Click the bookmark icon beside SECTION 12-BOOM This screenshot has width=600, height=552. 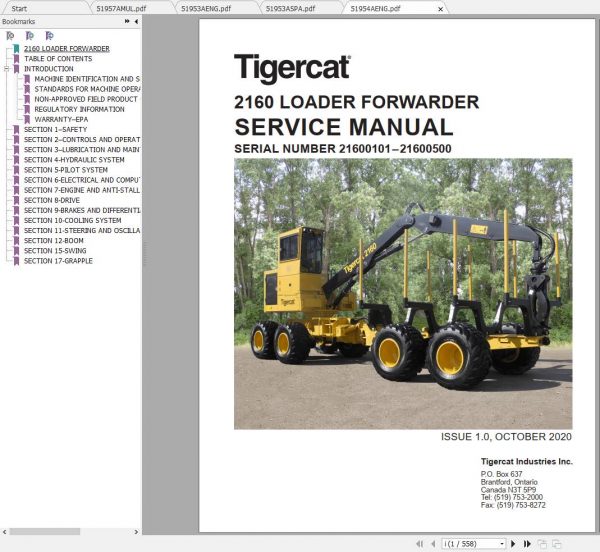click(16, 241)
